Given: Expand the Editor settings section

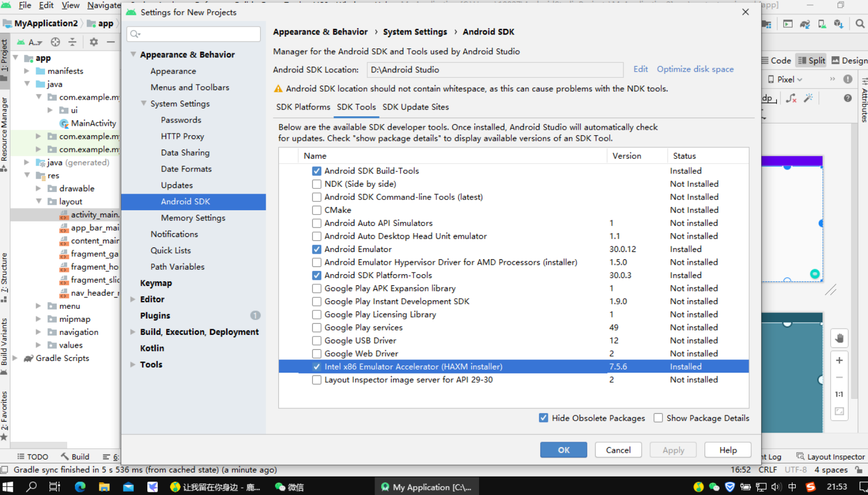Looking at the screenshot, I should [133, 299].
